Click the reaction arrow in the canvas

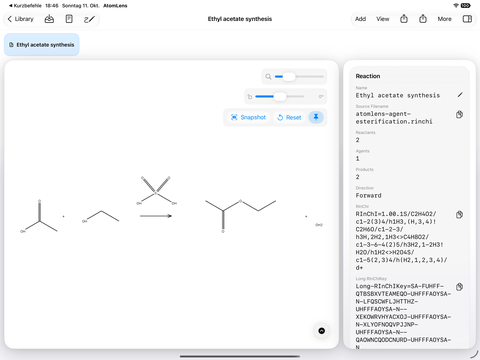(156, 216)
